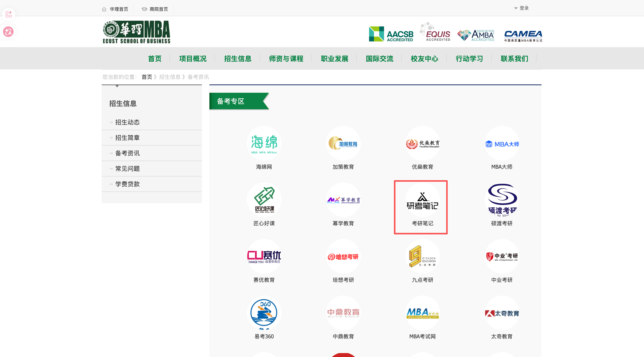Expand the 登录 dropdown arrow
The image size is (644, 357).
[x=516, y=8]
